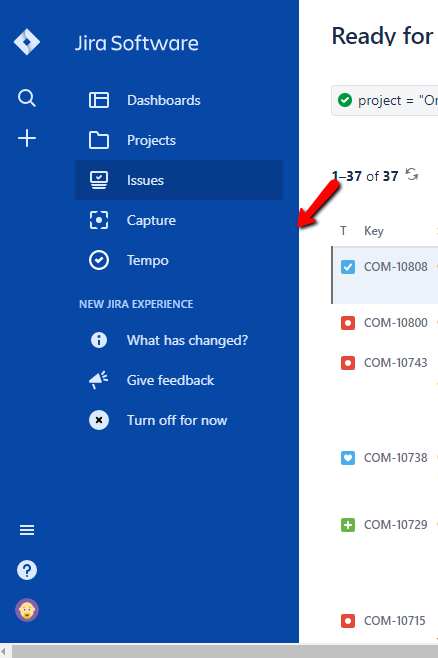The image size is (438, 658).
Task: Click green plus type icon for COM-10729
Action: point(348,525)
